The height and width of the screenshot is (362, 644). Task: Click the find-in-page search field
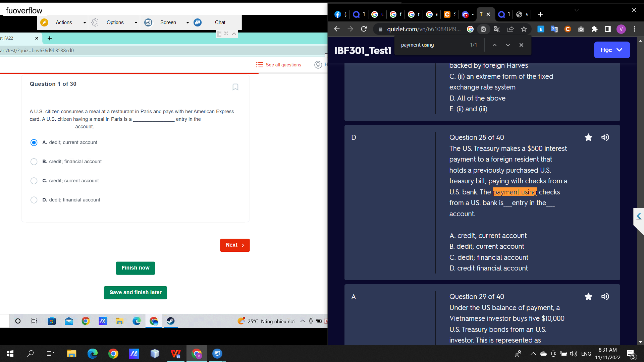click(433, 45)
